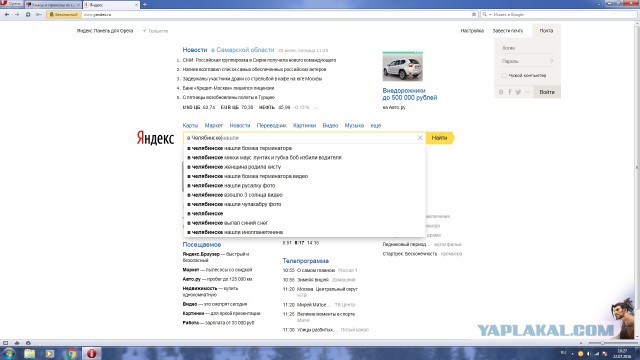Clear search query with X icon
Image resolution: width=640 pixels, height=360 pixels.
(x=420, y=138)
